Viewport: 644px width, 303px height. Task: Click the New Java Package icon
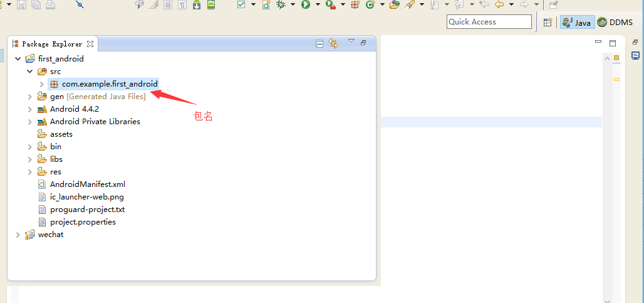click(355, 5)
